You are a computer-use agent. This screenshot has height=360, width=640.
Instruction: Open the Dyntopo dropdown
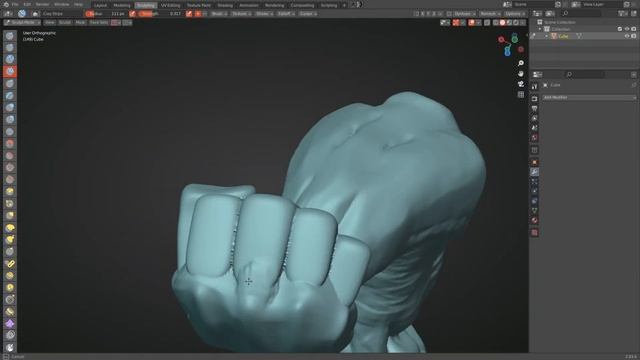click(x=464, y=13)
